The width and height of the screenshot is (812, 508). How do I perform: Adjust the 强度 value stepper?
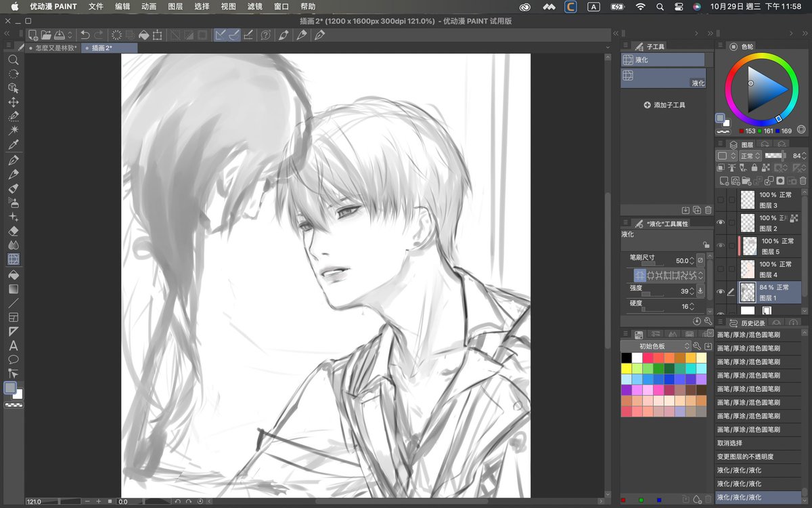[693, 291]
